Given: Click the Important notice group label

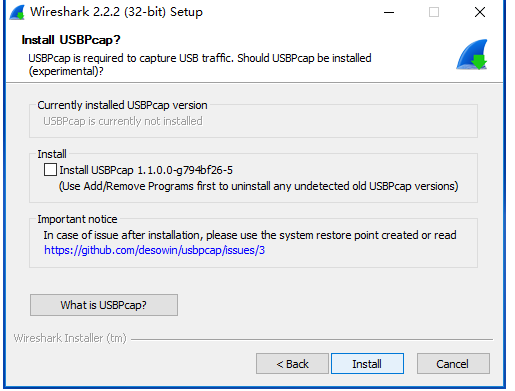Looking at the screenshot, I should click(77, 219).
